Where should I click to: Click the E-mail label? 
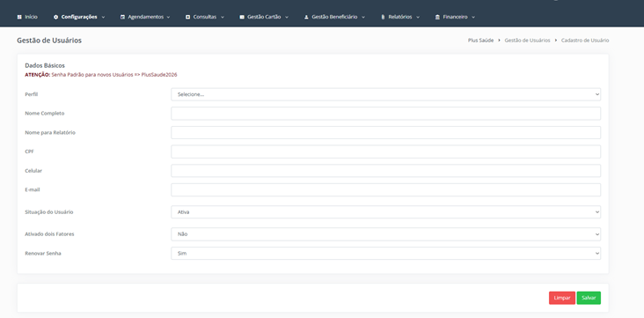[x=33, y=189]
